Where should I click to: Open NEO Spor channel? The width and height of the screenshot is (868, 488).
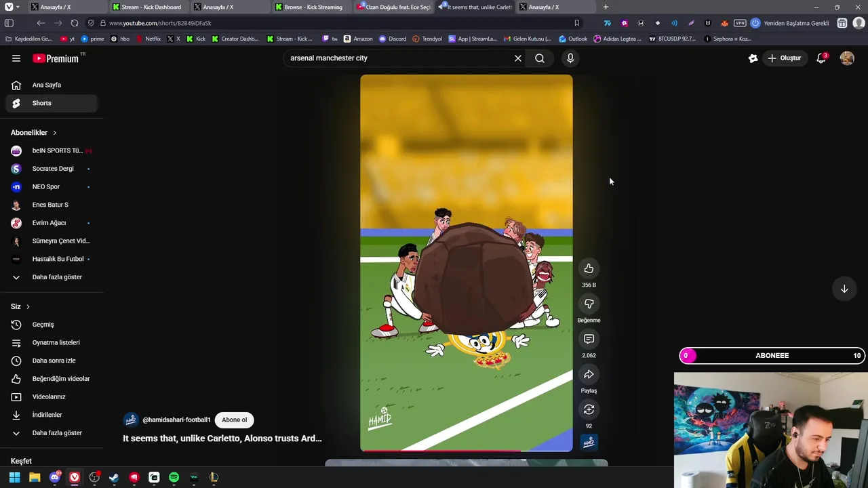(x=52, y=187)
